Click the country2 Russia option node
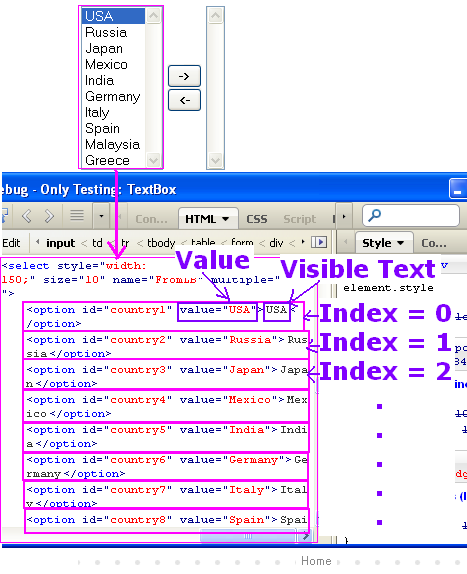This screenshot has width=467, height=574. pyautogui.click(x=167, y=346)
